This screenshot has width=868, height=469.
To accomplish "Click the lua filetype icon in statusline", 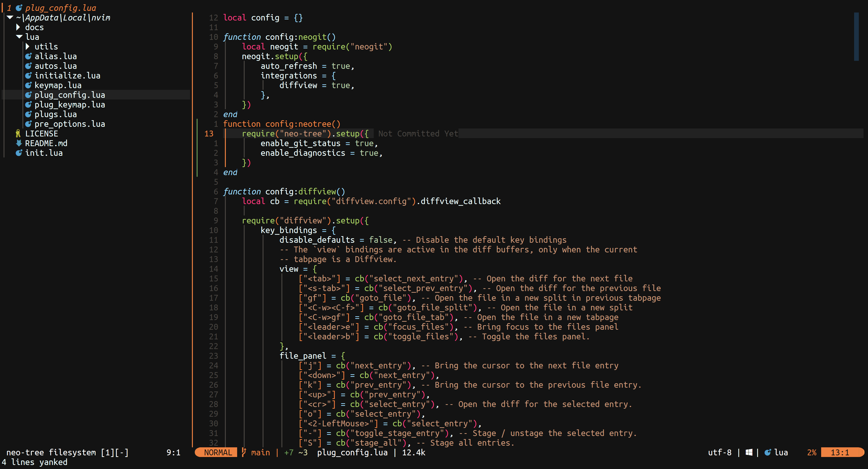I will click(768, 453).
